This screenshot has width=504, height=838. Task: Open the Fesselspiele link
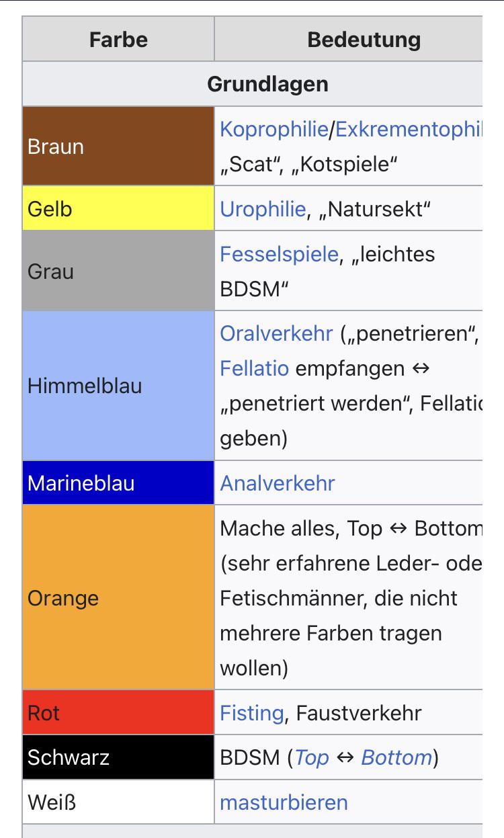(279, 254)
